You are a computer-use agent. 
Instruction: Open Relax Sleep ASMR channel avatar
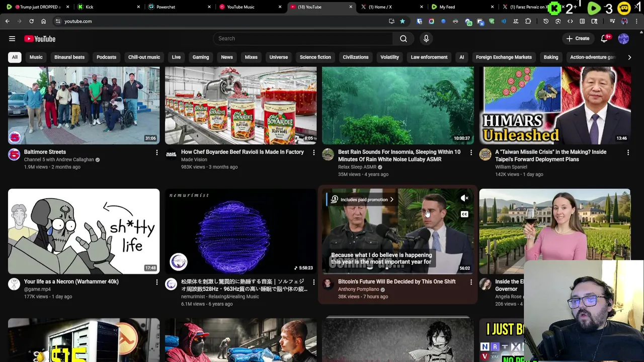coord(328,154)
